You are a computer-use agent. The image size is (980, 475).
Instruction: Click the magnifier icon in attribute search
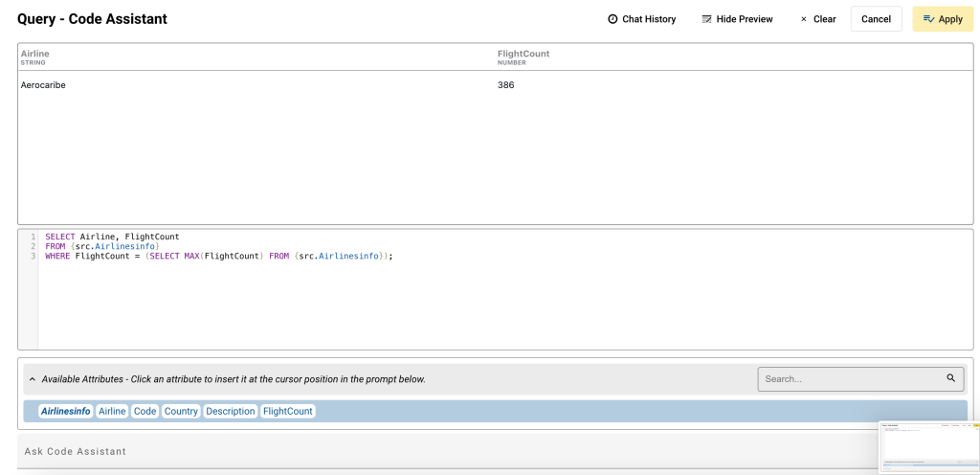click(x=951, y=378)
